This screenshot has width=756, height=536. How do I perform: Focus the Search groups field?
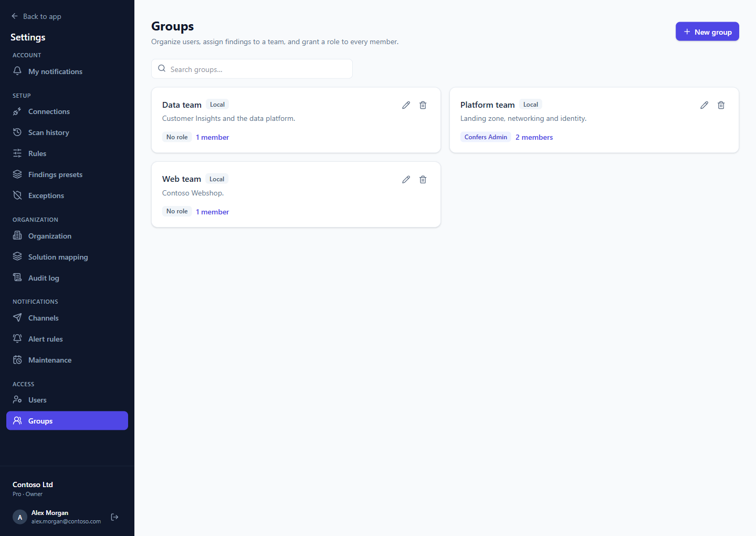tap(252, 69)
